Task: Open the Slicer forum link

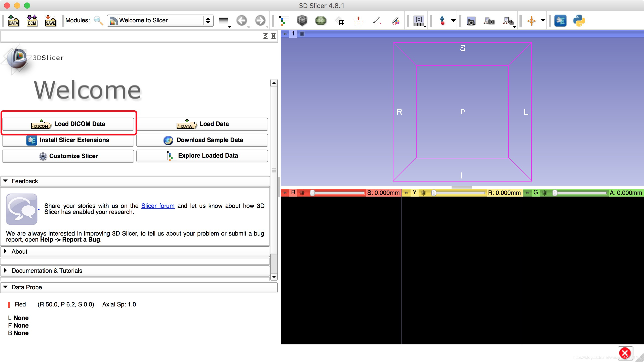Action: tap(158, 206)
